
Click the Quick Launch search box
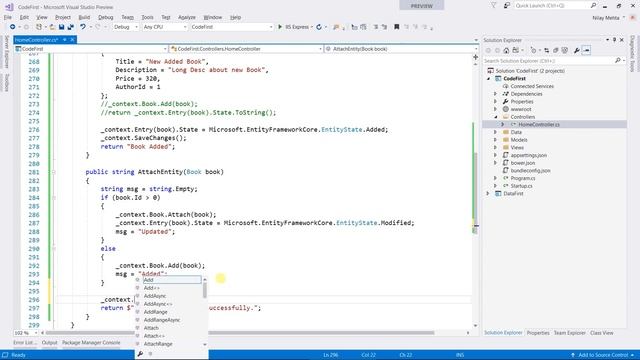551,5
